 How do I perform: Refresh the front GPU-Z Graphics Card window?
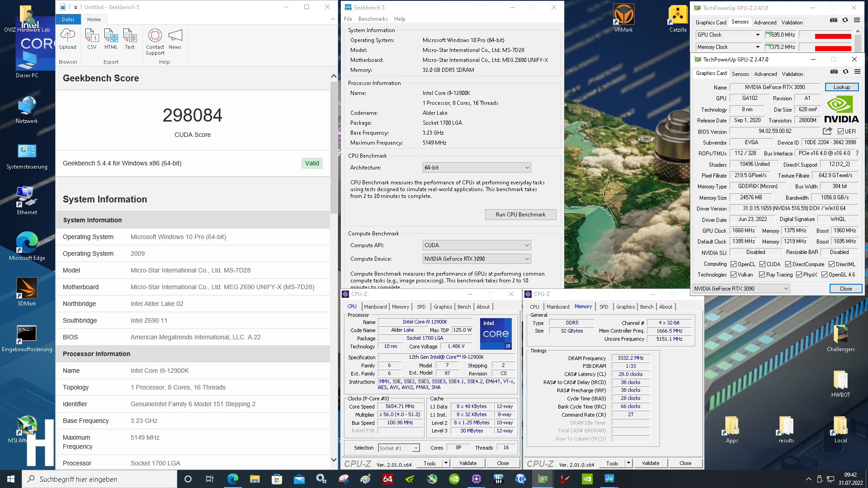coord(845,71)
